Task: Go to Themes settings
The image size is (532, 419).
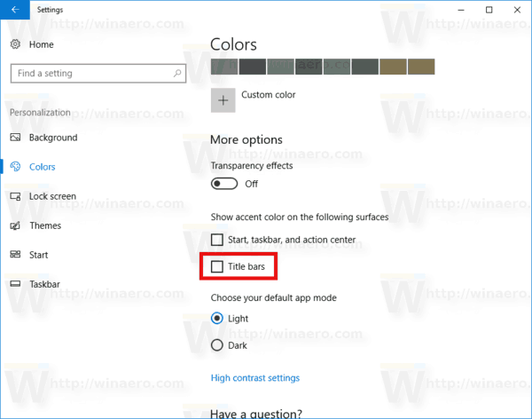Action: 45,225
